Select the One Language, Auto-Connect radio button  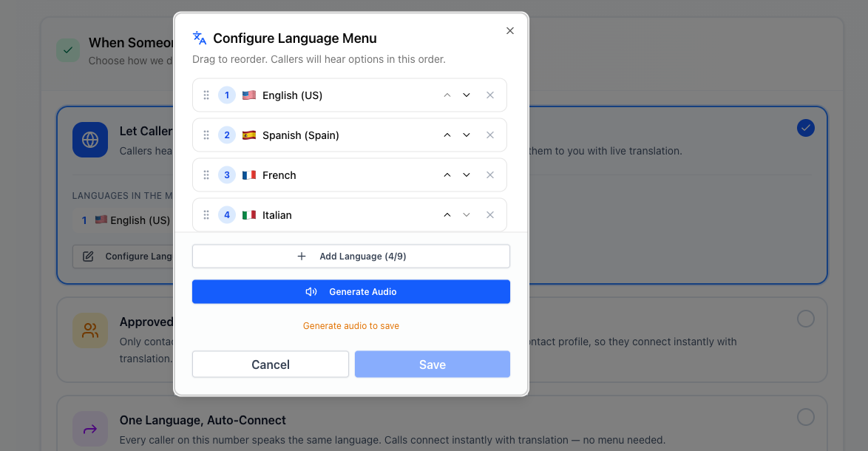806,417
